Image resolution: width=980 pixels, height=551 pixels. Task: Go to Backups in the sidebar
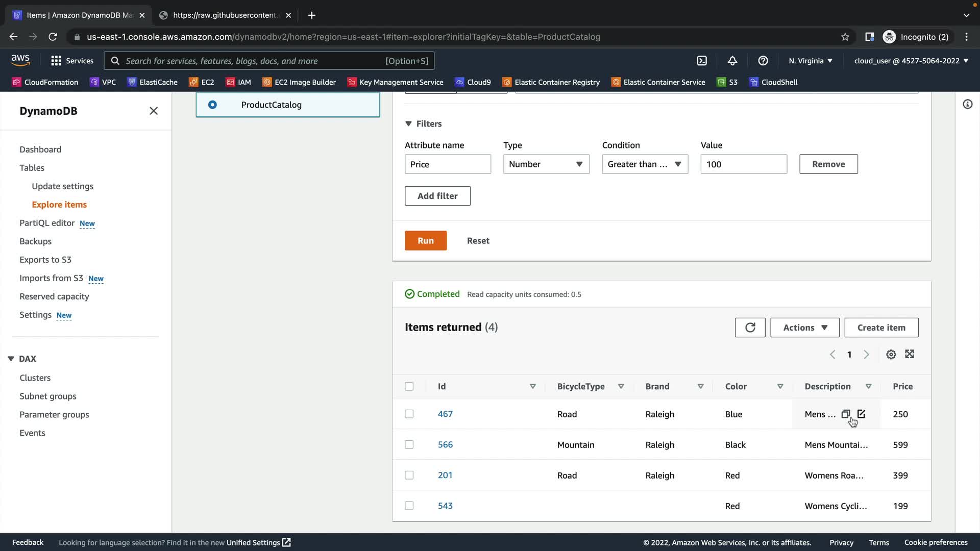tap(35, 241)
